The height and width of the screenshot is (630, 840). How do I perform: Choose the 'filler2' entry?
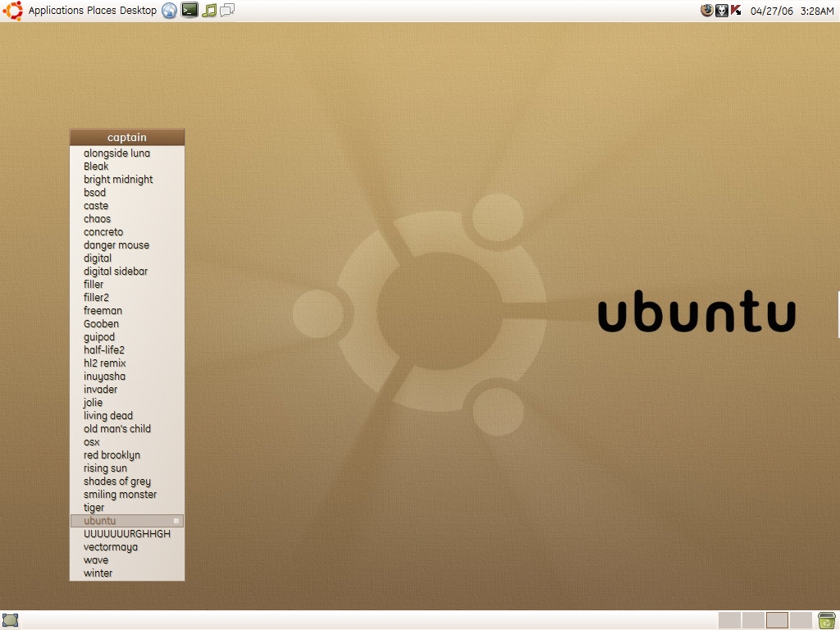[127, 297]
